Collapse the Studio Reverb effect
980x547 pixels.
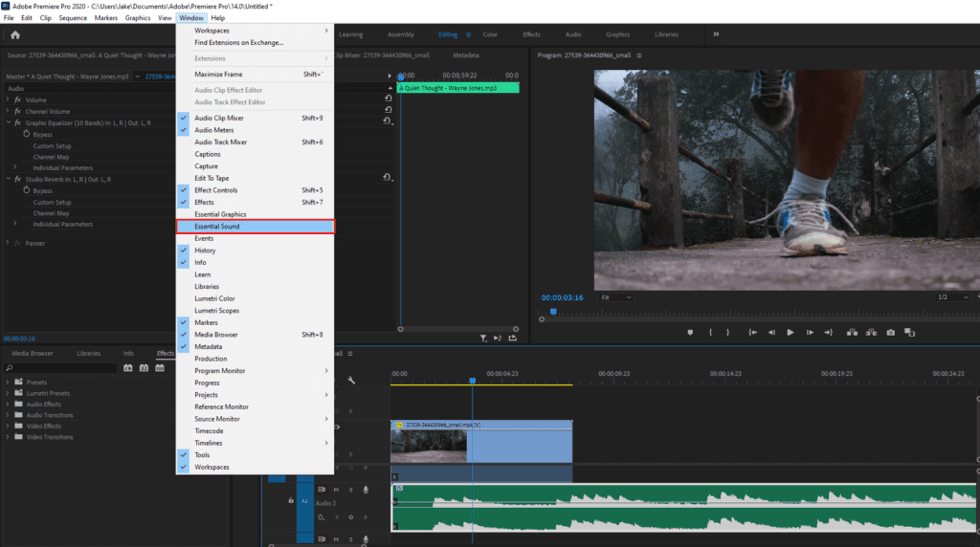[x=9, y=179]
